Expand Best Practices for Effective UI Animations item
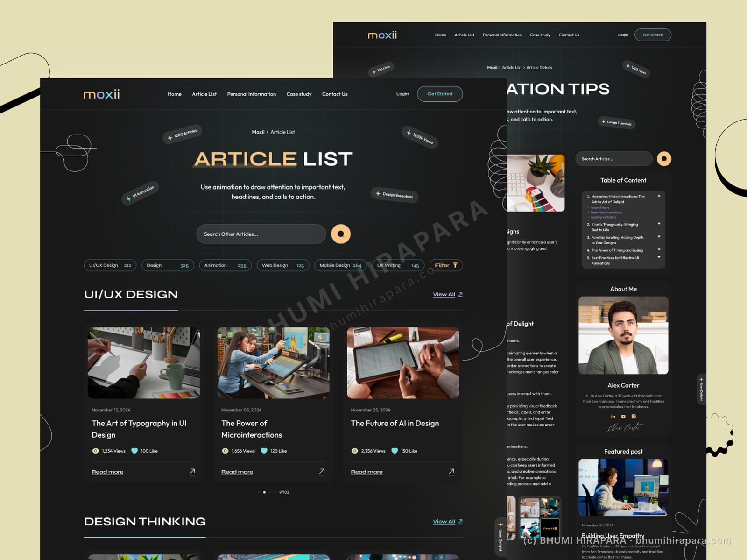This screenshot has width=747, height=560. point(659,257)
